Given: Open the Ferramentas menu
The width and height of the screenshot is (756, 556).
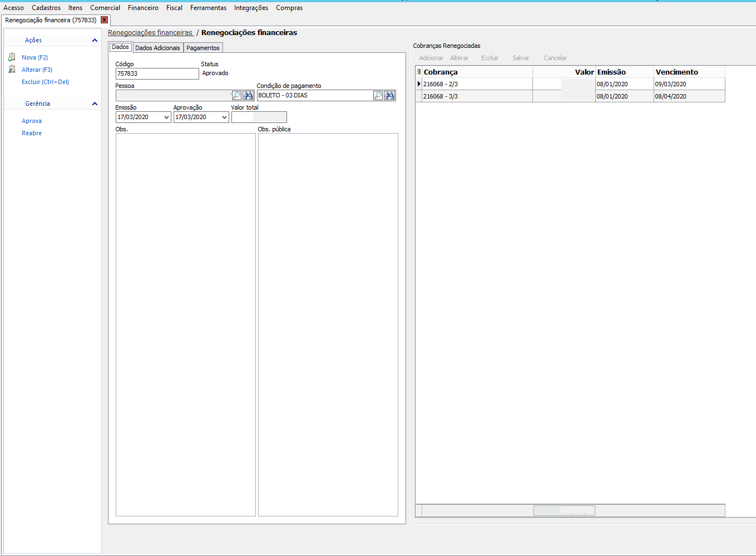Looking at the screenshot, I should tap(208, 8).
